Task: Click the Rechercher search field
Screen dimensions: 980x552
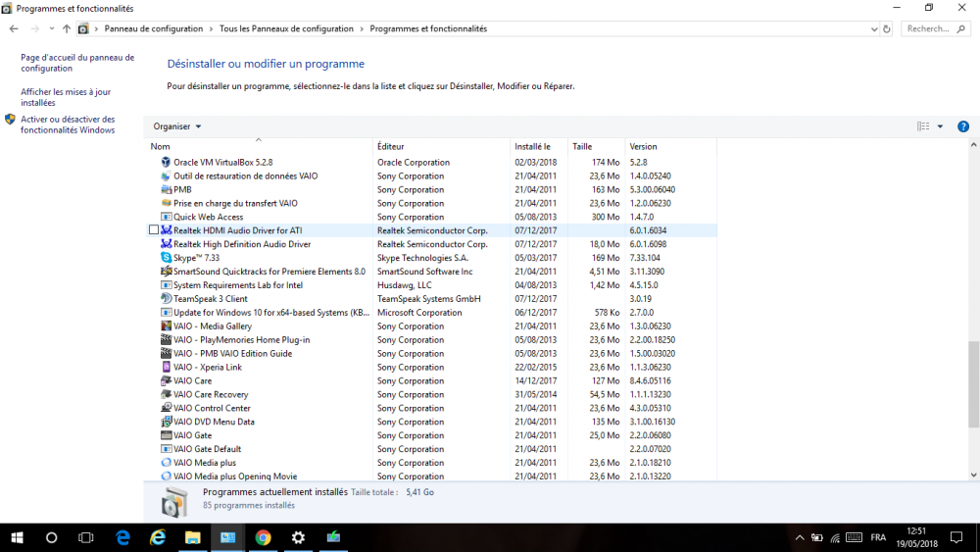Action: 938,29
